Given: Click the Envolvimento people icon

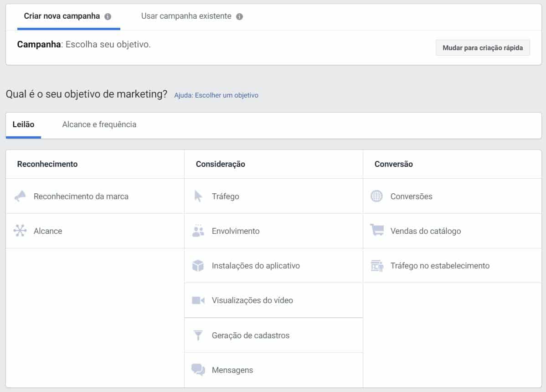Looking at the screenshot, I should 198,231.
